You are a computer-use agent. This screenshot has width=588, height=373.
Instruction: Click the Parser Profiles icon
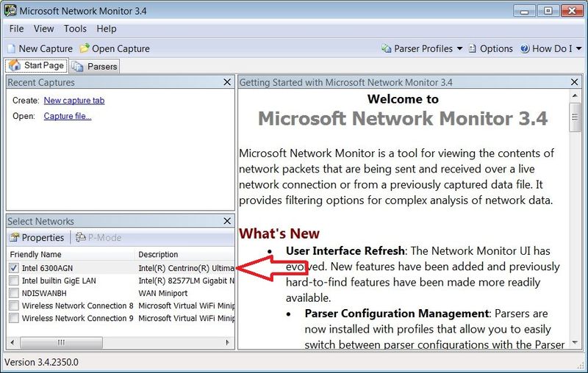[387, 48]
